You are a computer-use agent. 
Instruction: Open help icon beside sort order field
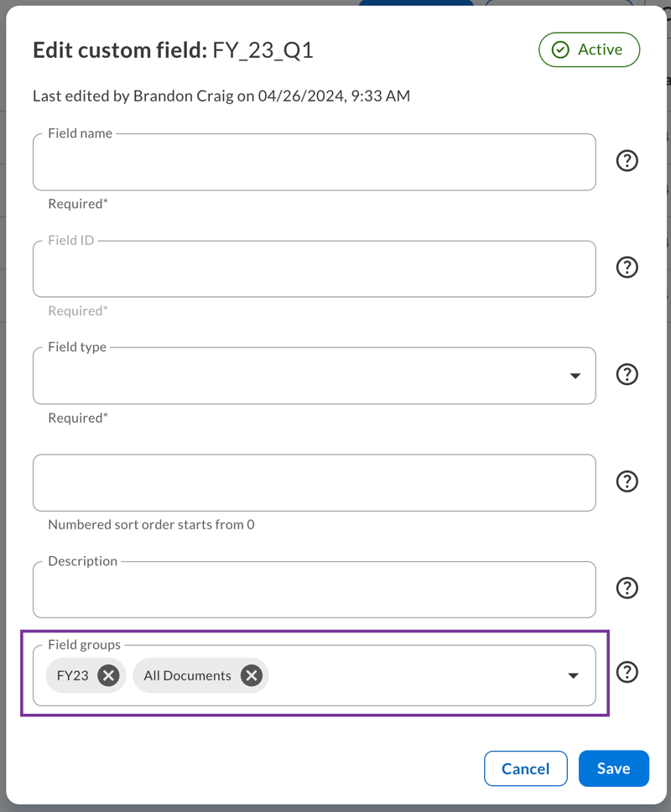[x=627, y=481]
